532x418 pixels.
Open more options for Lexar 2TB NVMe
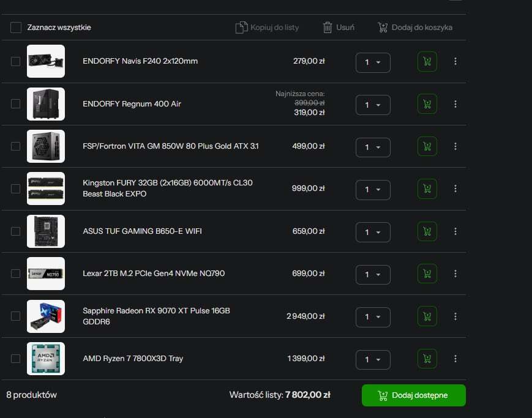(x=455, y=274)
